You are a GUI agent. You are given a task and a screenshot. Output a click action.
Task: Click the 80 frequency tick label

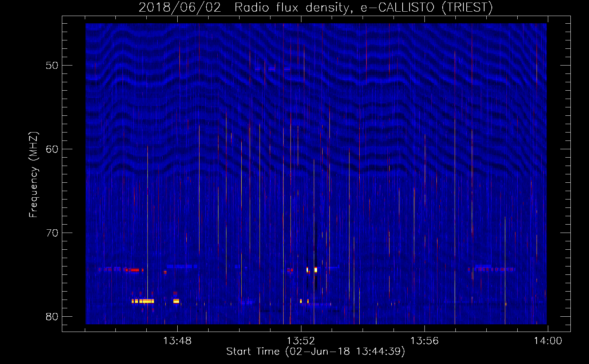(x=52, y=317)
